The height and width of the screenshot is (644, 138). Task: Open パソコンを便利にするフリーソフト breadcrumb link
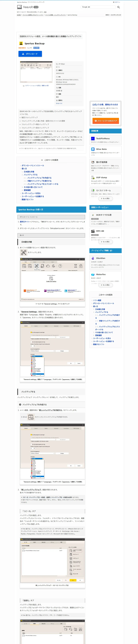(33, 15)
